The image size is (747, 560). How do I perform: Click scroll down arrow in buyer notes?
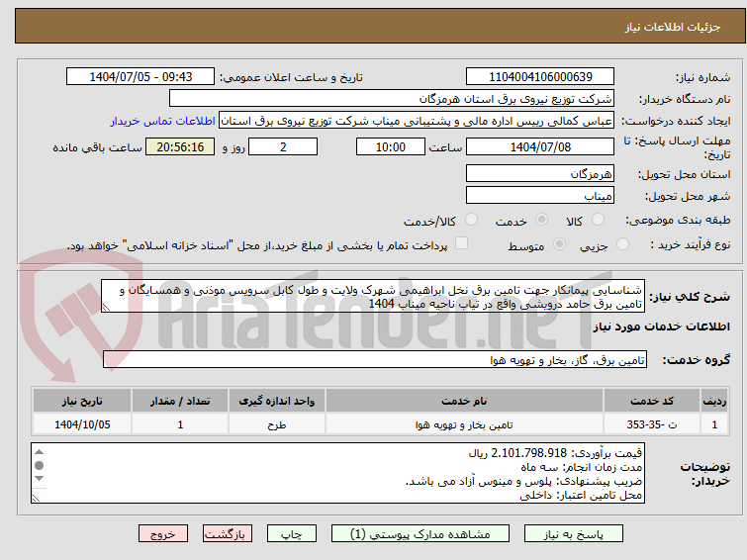40,478
